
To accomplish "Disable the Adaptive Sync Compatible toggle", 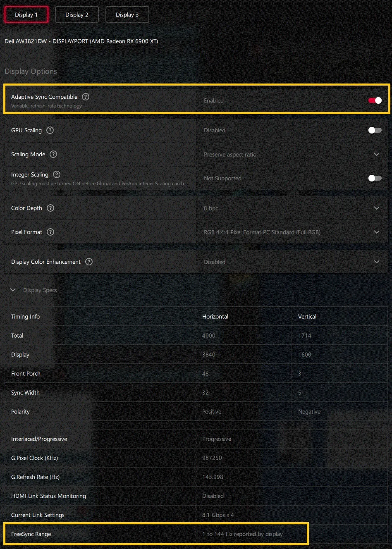I will [x=375, y=100].
